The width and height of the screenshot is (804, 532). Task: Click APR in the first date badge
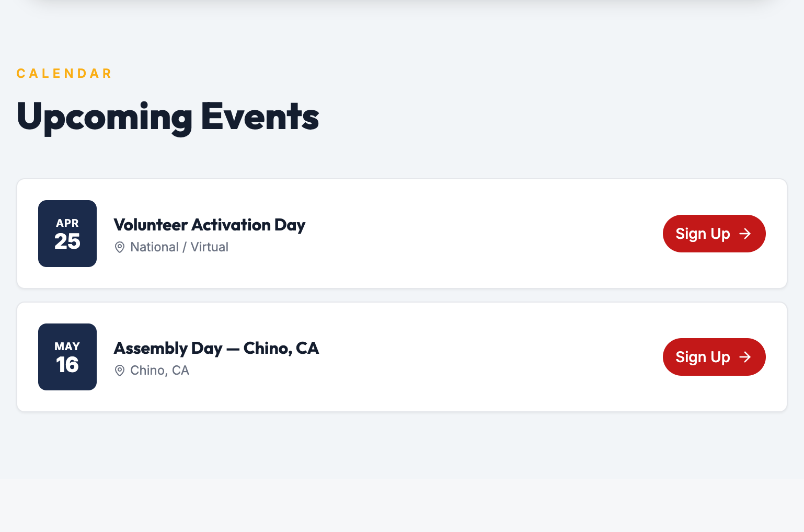67,223
